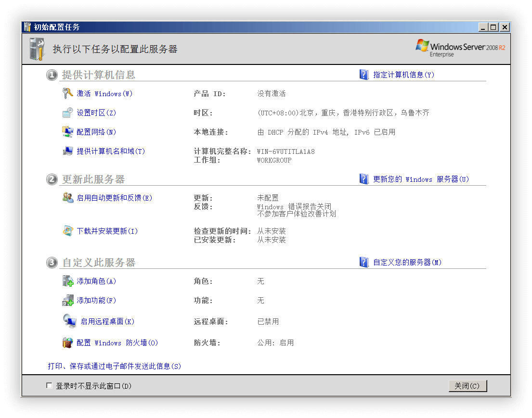Click the feature plus icon beside 添加功能

tap(67, 300)
